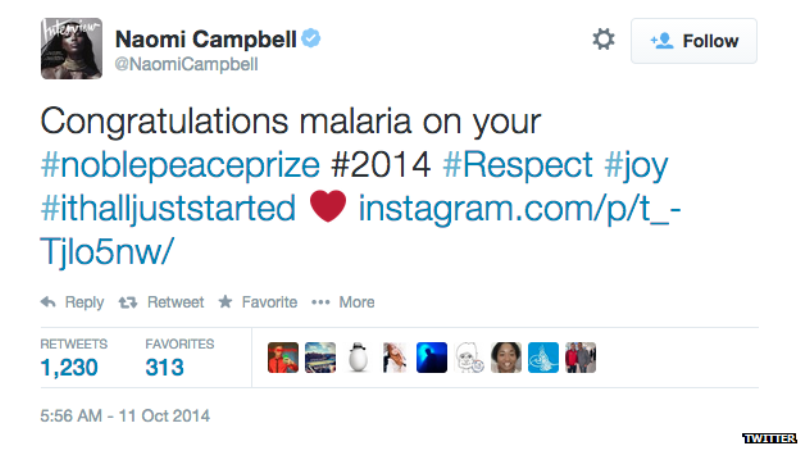The width and height of the screenshot is (800, 450).
Task: Open the @NaomiCampbell handle
Action: tap(186, 64)
